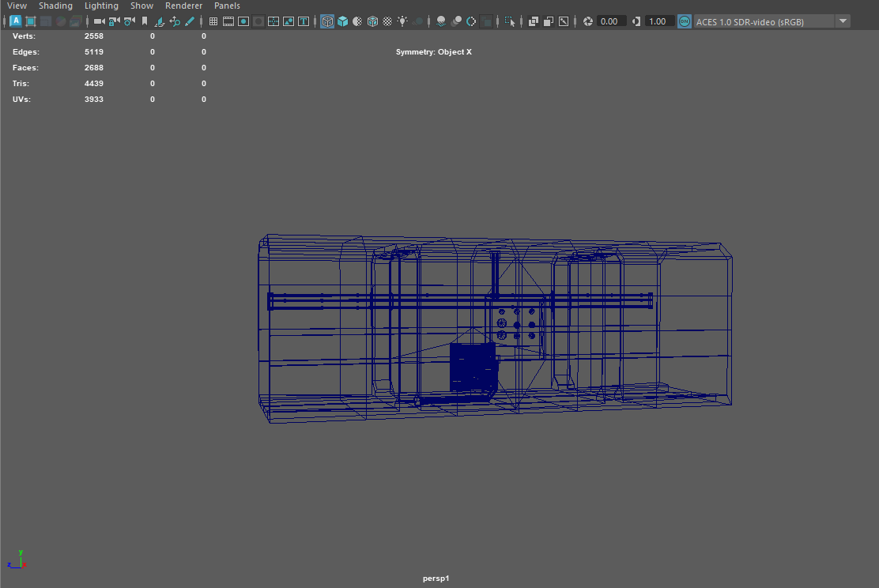Click the Isolate Select icon
879x588 pixels.
(x=510, y=21)
